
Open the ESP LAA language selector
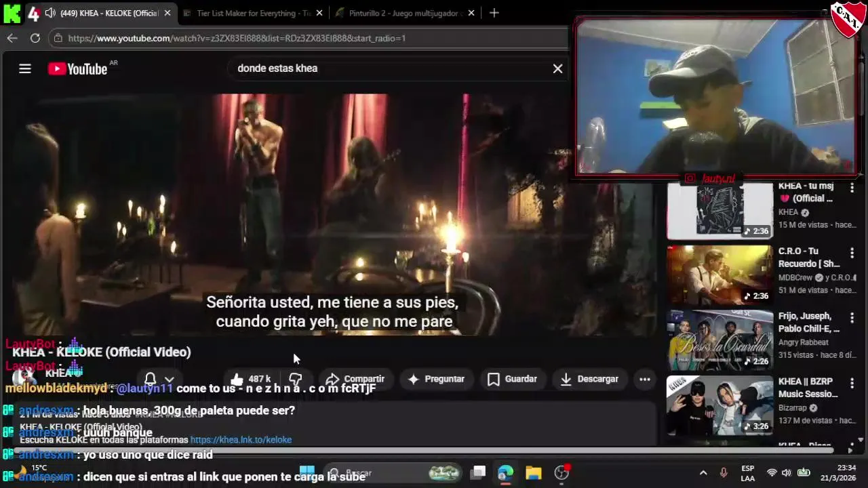tap(747, 473)
